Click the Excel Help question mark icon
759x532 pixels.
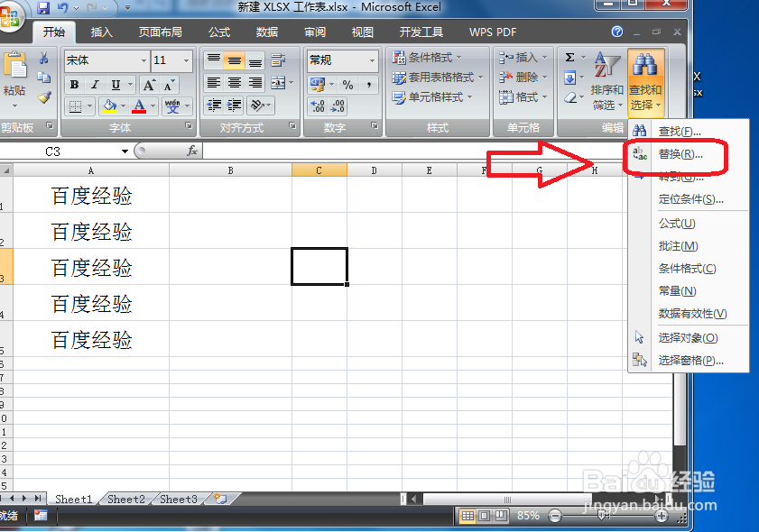617,32
